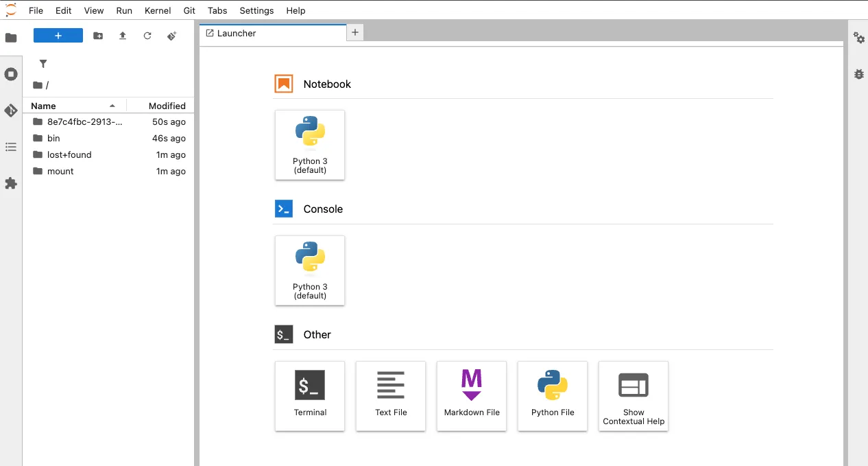Open the Settings menu

tap(256, 10)
